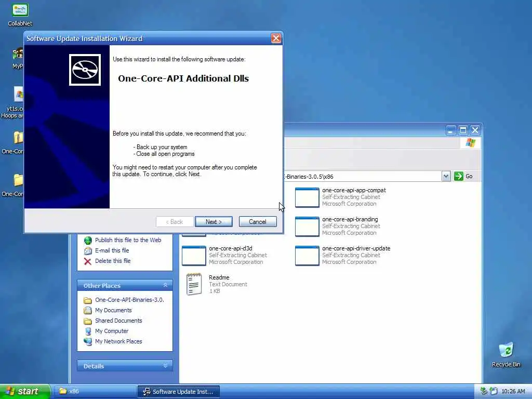
Task: Click the taskbar clock showing 10:26 AM
Action: coord(513,392)
